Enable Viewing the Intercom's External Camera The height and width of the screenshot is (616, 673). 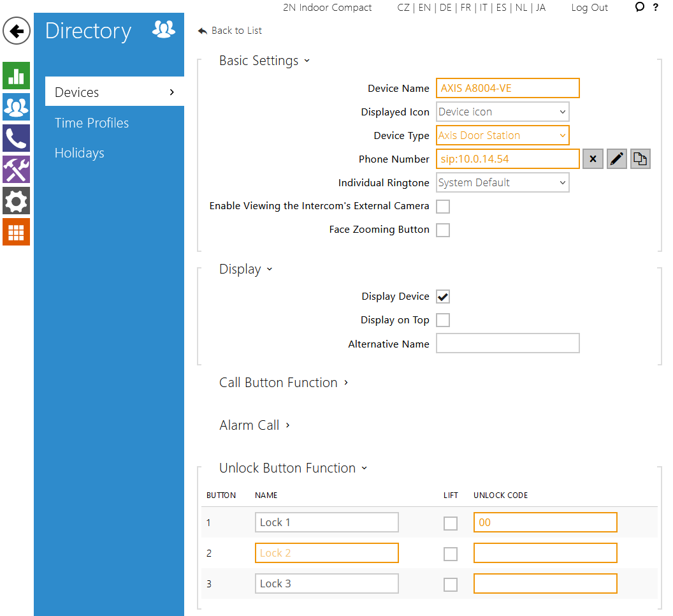pos(443,207)
